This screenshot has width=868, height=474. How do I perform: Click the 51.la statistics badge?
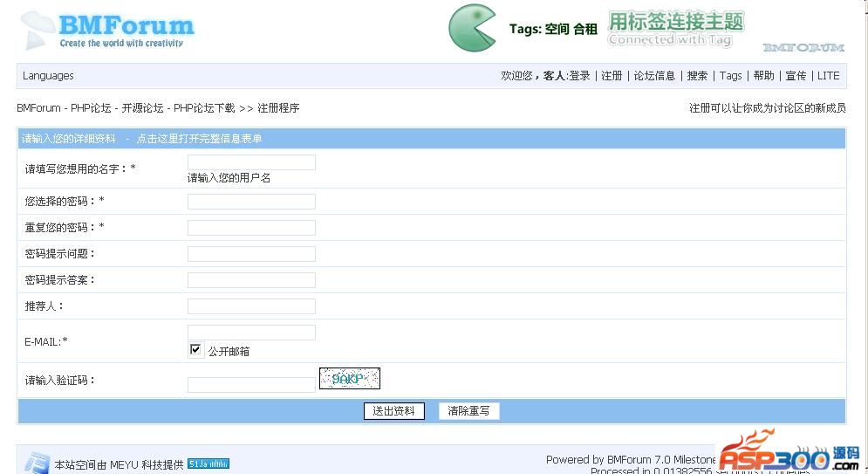click(208, 464)
